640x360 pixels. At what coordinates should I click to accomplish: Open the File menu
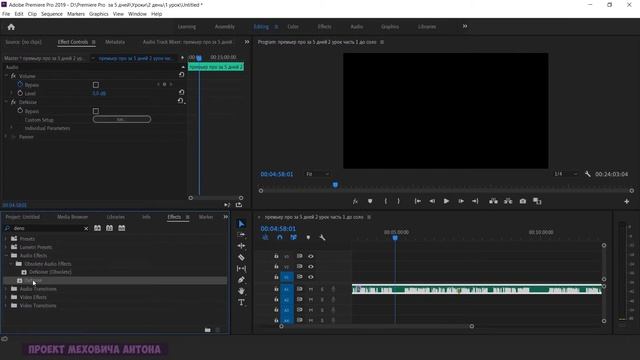click(x=6, y=14)
